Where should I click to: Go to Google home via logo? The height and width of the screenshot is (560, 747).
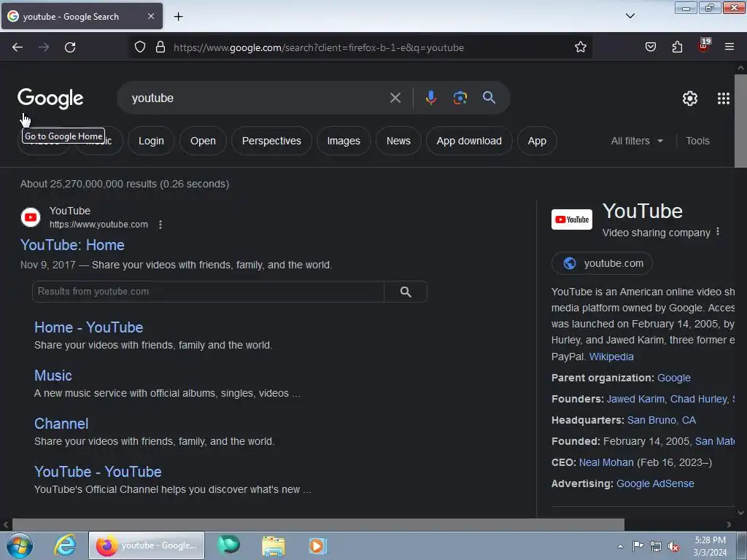point(50,98)
